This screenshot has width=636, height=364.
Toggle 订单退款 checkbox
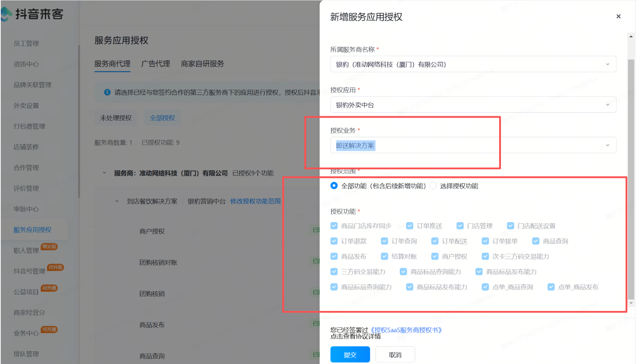click(334, 241)
